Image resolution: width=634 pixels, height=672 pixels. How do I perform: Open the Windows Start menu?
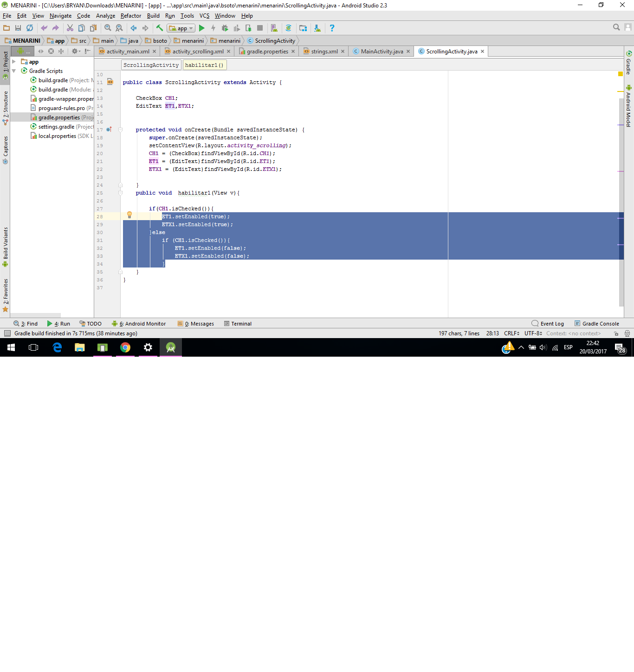[x=11, y=347]
